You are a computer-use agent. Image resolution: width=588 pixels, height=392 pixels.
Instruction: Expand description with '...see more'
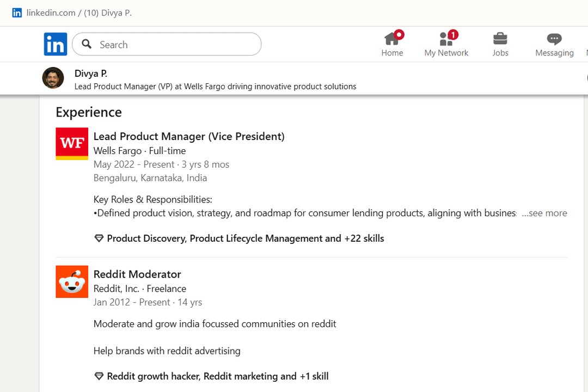click(x=544, y=213)
